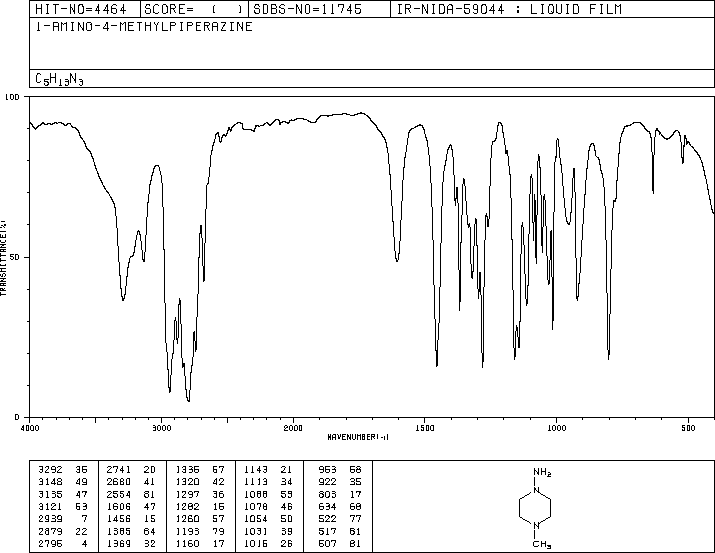
Task: Click peak table entry 1054
Action: [255, 519]
